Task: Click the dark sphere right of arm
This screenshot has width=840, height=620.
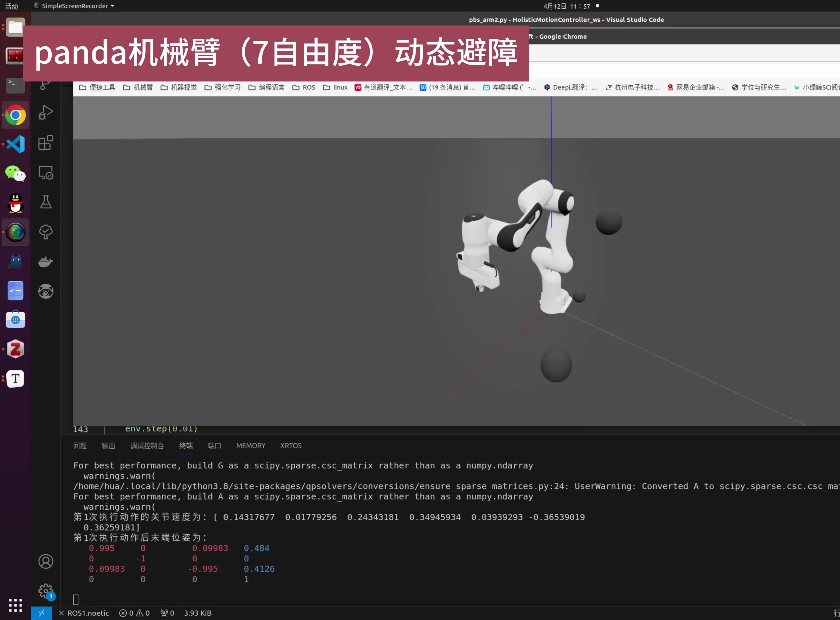Action: [609, 222]
